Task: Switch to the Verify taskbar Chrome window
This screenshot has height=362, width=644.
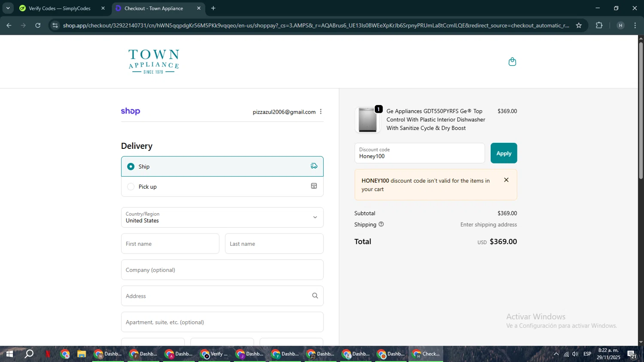Action: click(x=215, y=354)
